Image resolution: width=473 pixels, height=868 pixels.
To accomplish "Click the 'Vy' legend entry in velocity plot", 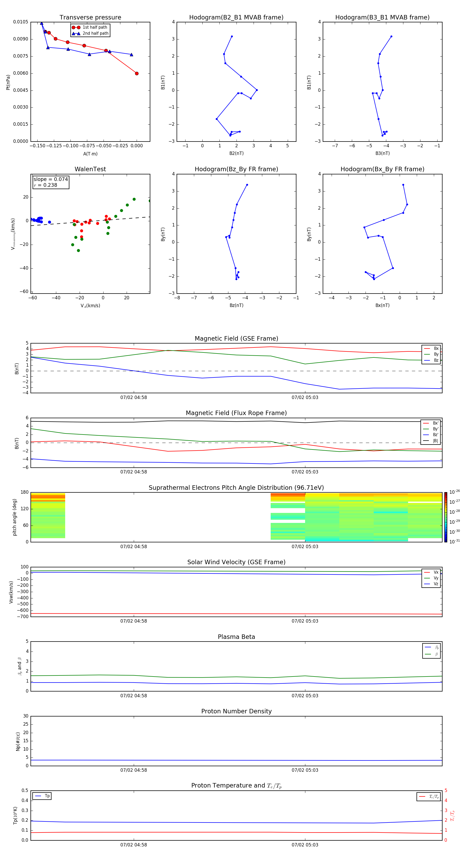I will pyautogui.click(x=431, y=578).
